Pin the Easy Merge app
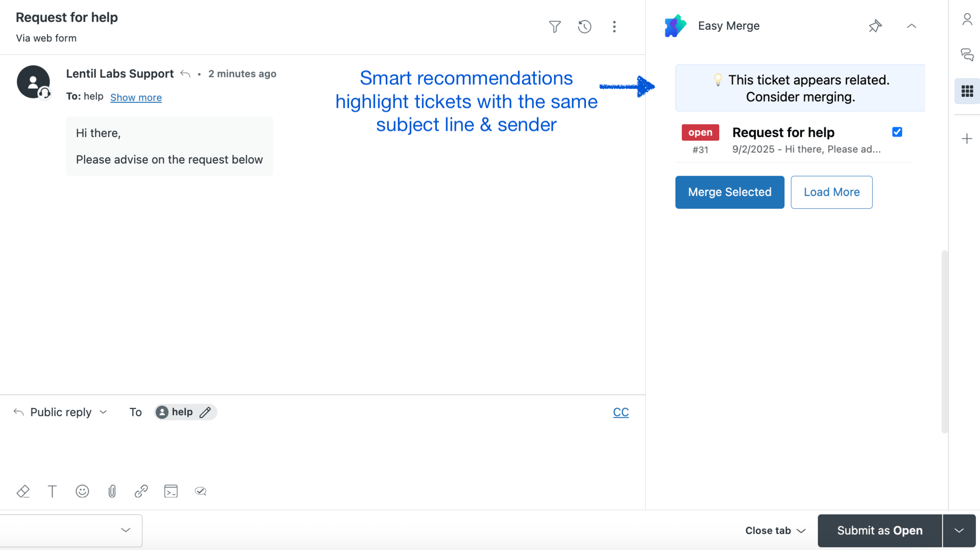980x550 pixels. point(875,26)
